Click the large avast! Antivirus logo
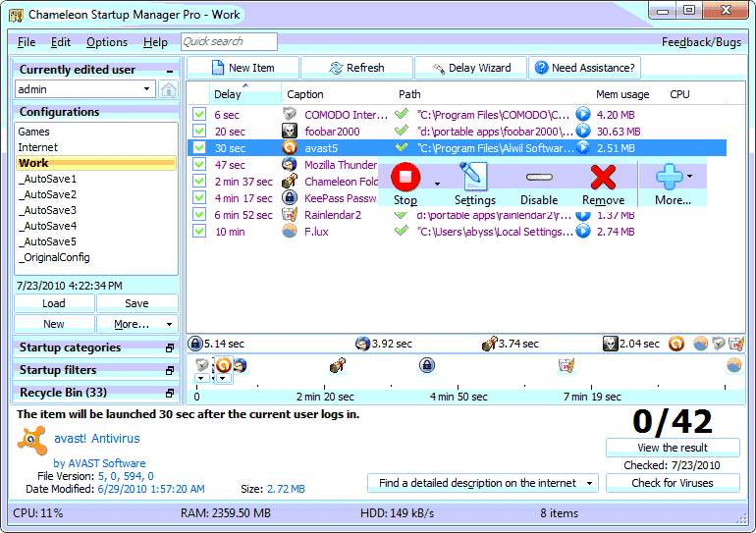 32,440
